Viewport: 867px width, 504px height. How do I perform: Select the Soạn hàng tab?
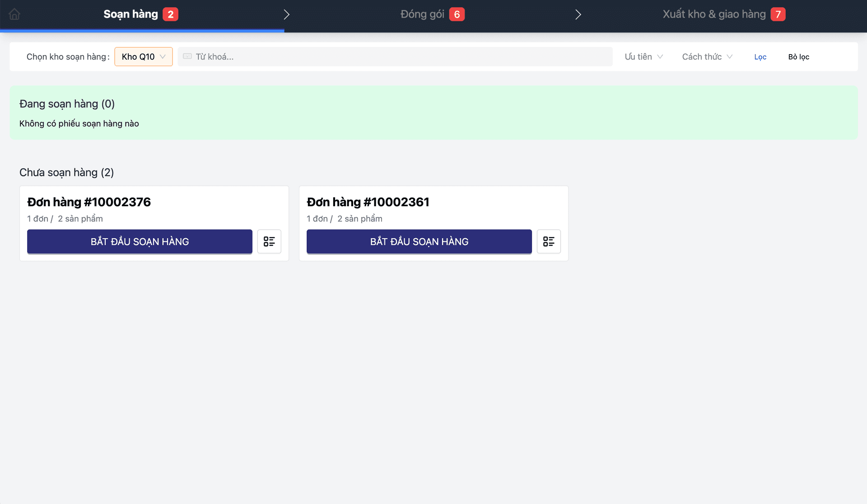click(x=131, y=14)
